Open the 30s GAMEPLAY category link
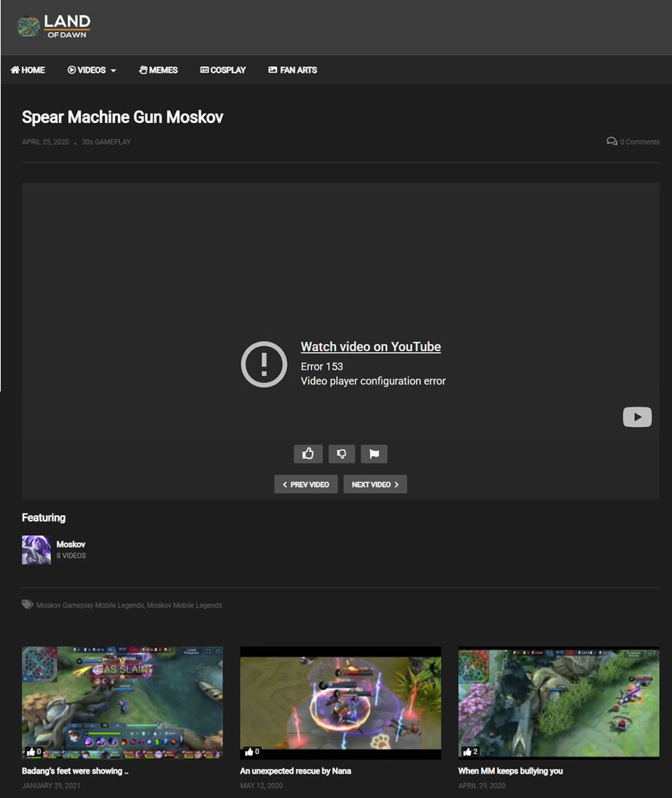Image resolution: width=672 pixels, height=798 pixels. pyautogui.click(x=106, y=142)
